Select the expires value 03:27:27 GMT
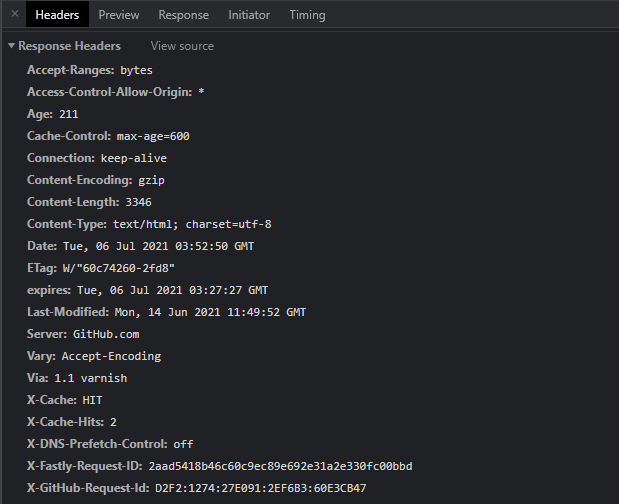 coord(229,290)
